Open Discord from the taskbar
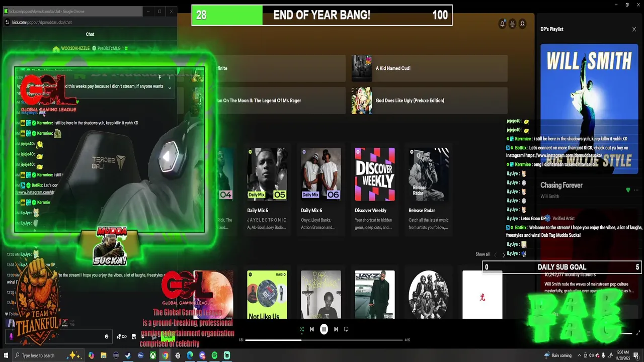 click(x=202, y=355)
